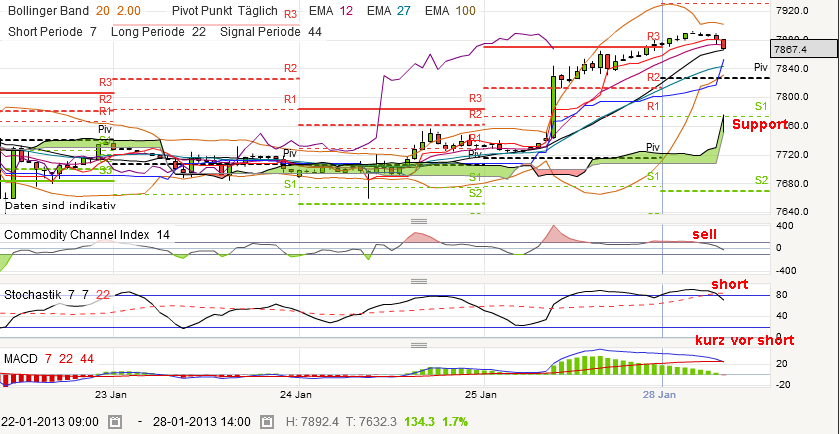Click the 7840.0 price axis label

click(x=793, y=69)
